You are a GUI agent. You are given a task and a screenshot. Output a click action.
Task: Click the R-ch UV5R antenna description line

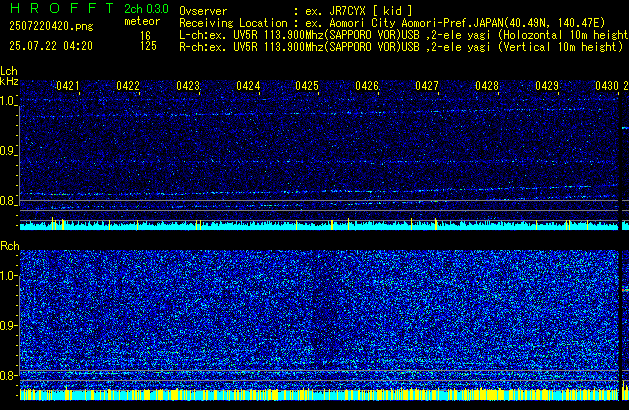[x=401, y=47]
